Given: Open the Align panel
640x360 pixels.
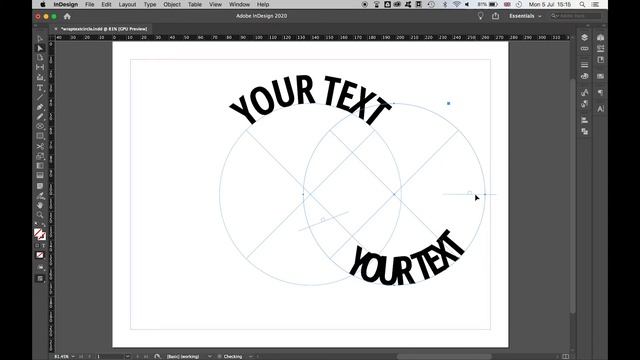Looking at the screenshot, I should click(584, 120).
